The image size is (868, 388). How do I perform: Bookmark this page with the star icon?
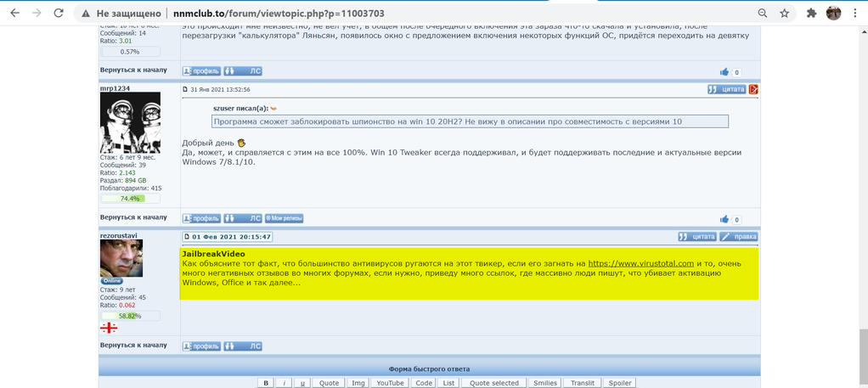[x=785, y=14]
